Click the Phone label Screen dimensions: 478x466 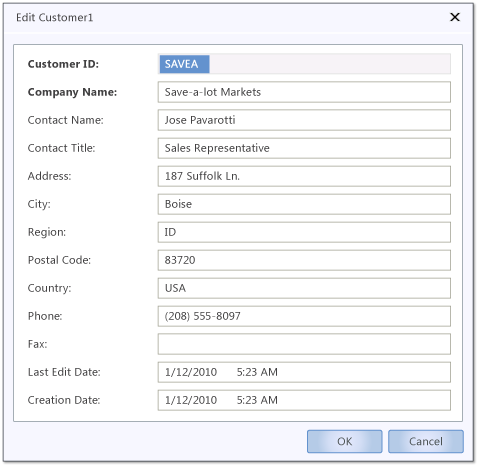(x=45, y=316)
